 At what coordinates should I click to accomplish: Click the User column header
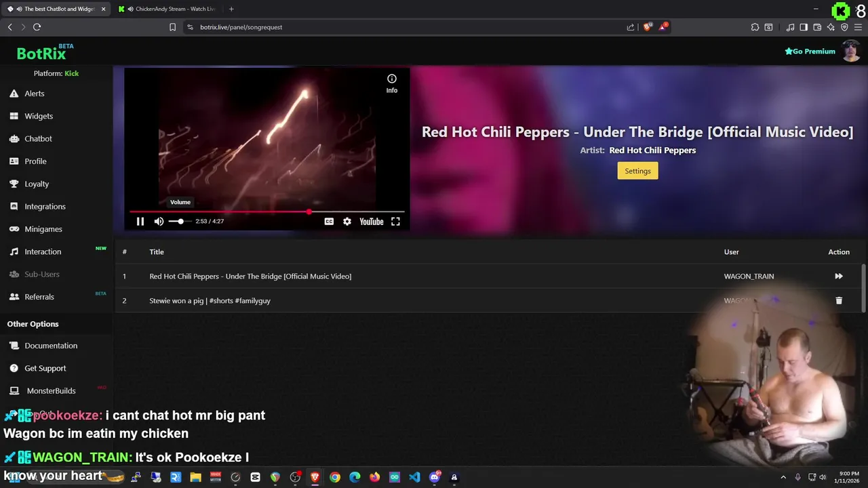coord(731,251)
